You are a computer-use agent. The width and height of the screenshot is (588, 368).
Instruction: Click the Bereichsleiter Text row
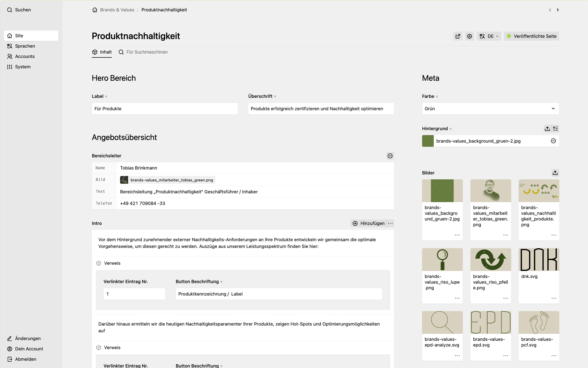pyautogui.click(x=243, y=192)
